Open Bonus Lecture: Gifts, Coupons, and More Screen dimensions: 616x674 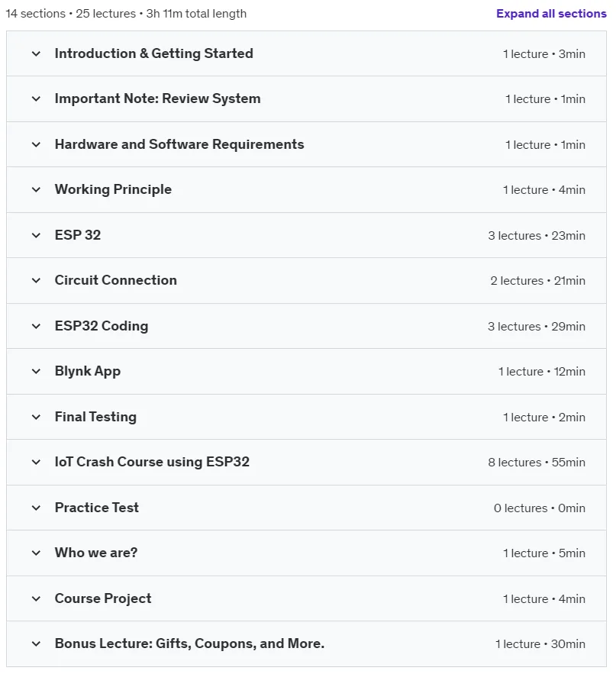pyautogui.click(x=306, y=644)
